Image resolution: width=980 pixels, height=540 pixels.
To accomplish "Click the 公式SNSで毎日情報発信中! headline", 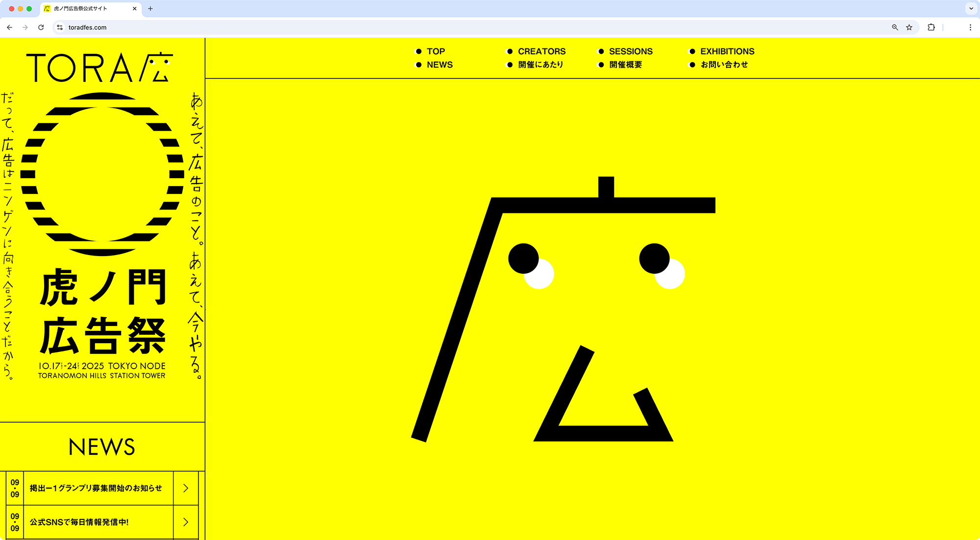I will (x=79, y=522).
